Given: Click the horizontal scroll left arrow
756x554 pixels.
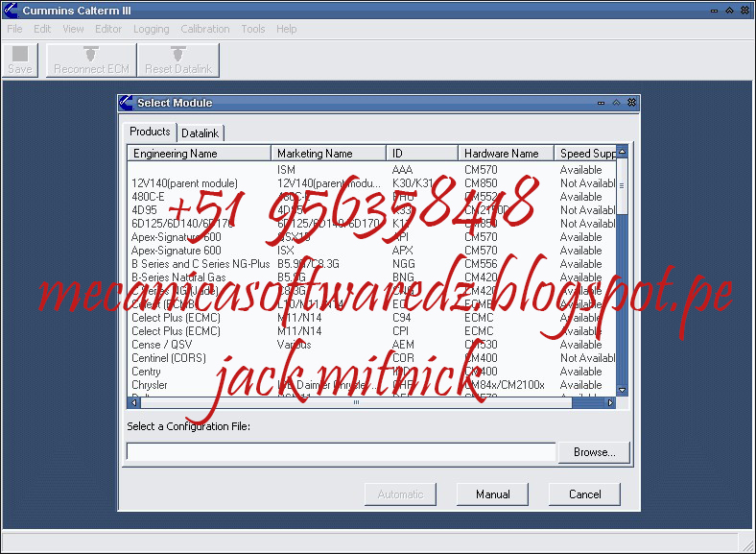Looking at the screenshot, I should (133, 402).
